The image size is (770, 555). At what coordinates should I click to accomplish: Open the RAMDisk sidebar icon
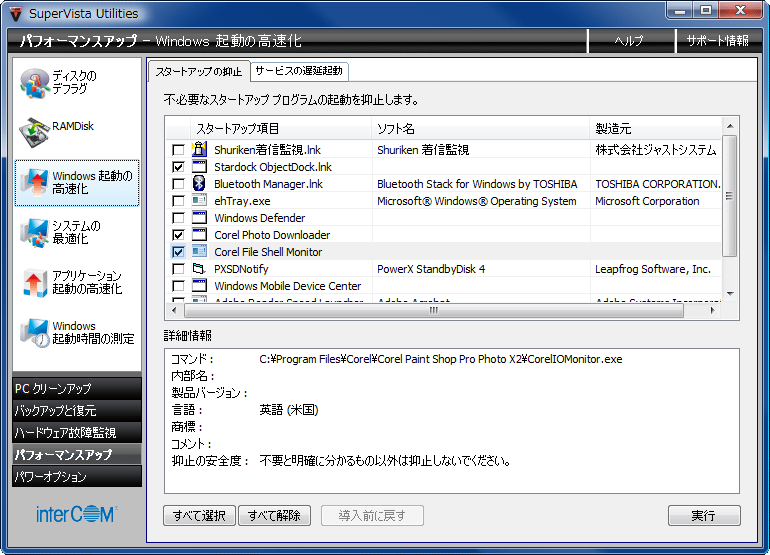(x=35, y=132)
